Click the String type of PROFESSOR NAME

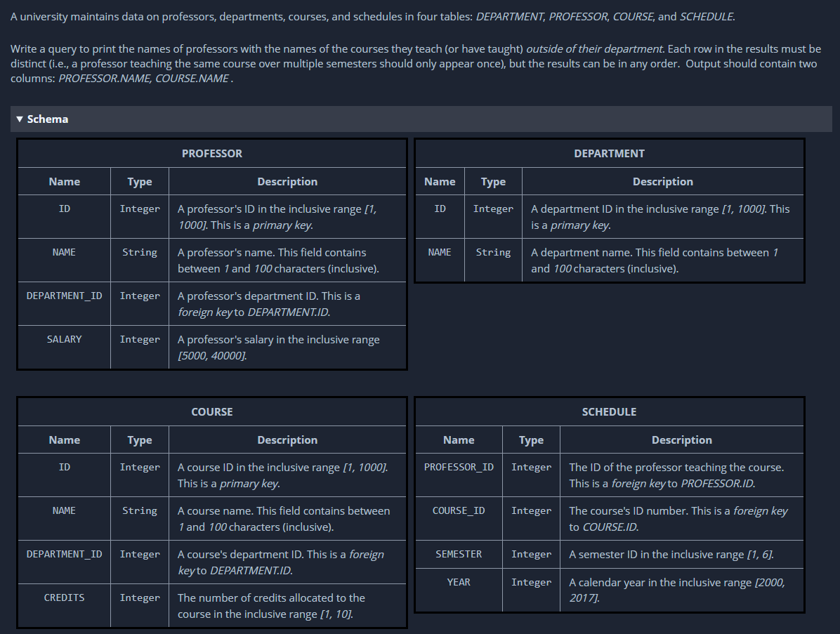tap(140, 252)
